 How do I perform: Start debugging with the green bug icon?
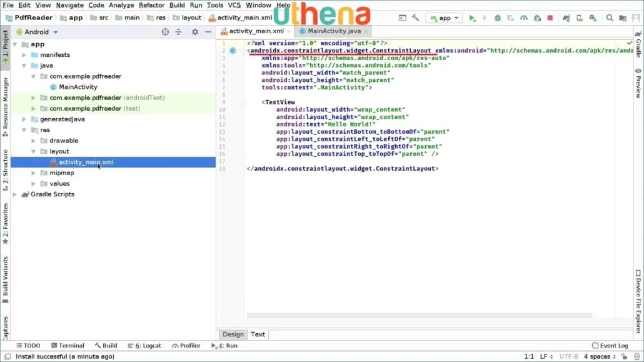tap(497, 18)
